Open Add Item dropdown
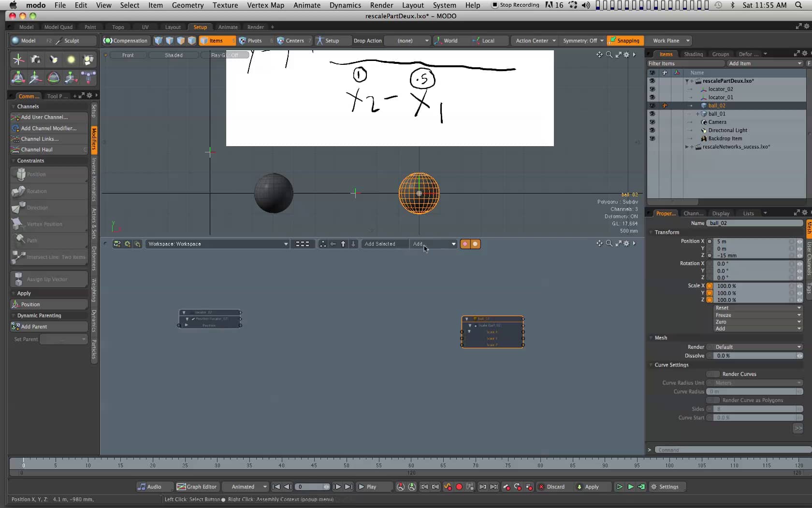The height and width of the screenshot is (508, 812). 765,63
